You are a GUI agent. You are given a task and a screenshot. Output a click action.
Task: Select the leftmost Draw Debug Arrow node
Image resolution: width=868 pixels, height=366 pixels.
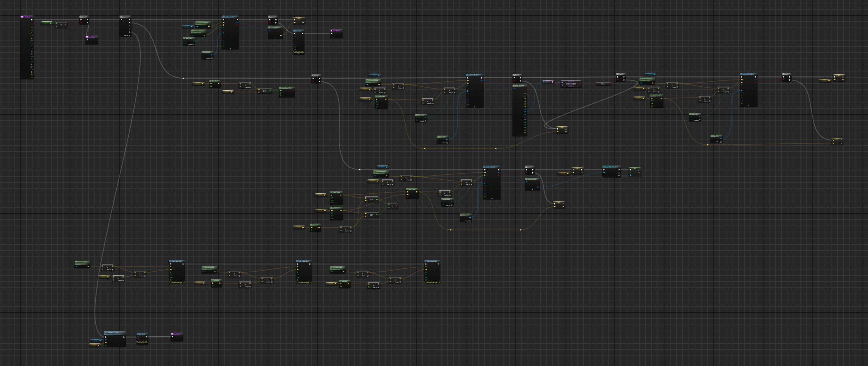click(x=177, y=272)
